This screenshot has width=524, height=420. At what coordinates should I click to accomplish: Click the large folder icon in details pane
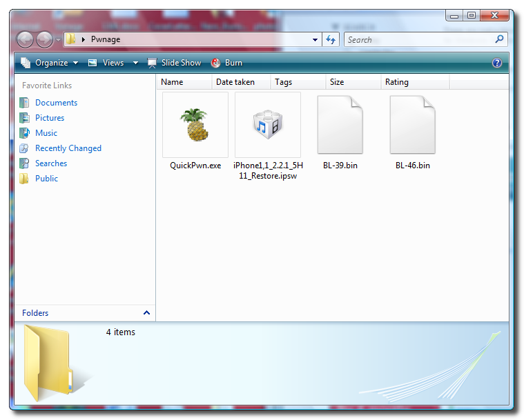pyautogui.click(x=48, y=363)
